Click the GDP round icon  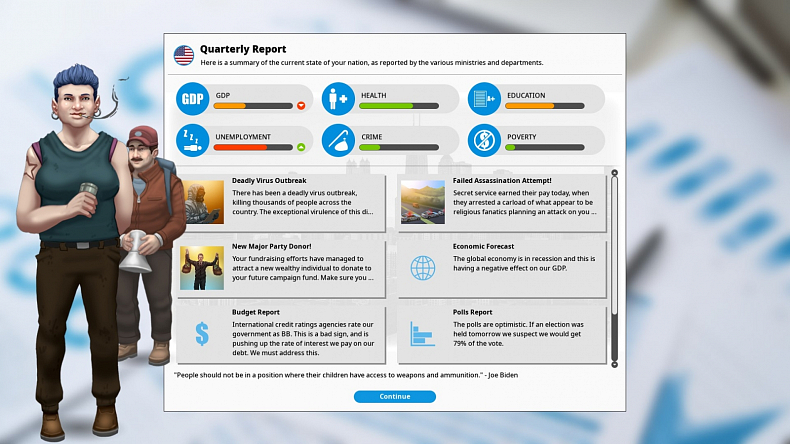pos(192,99)
